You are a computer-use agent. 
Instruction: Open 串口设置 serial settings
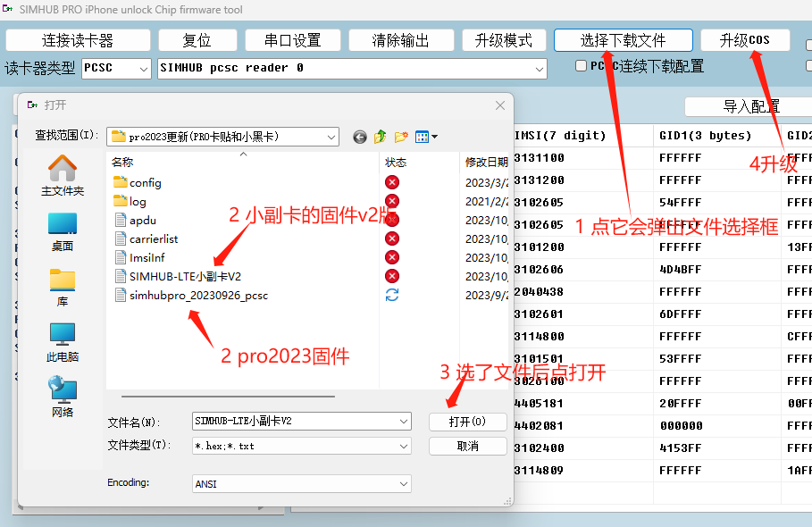click(x=293, y=40)
